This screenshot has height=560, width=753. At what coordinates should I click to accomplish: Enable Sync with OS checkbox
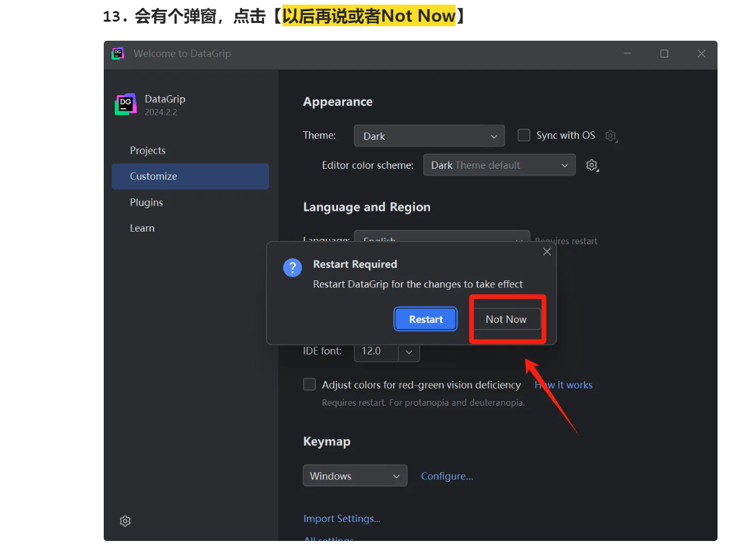point(524,135)
